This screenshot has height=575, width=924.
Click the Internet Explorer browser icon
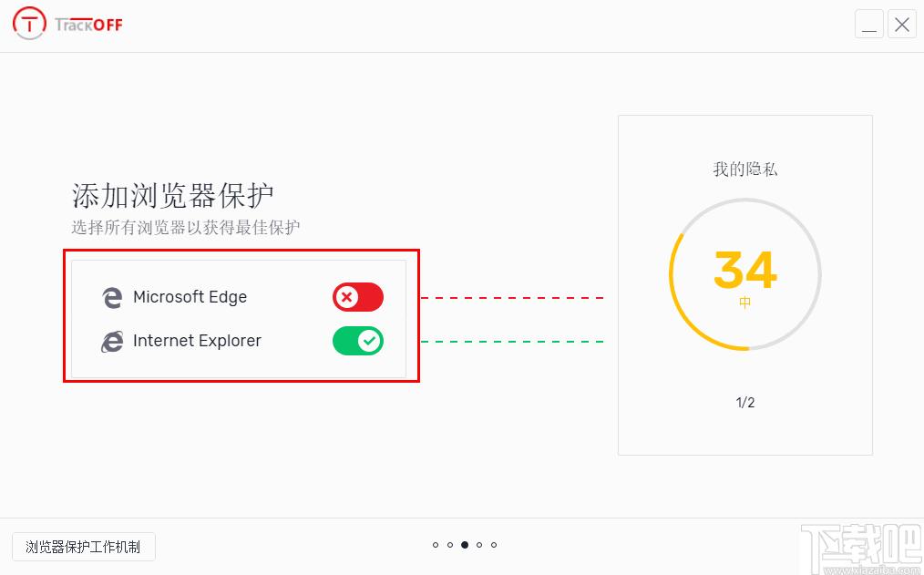[112, 342]
